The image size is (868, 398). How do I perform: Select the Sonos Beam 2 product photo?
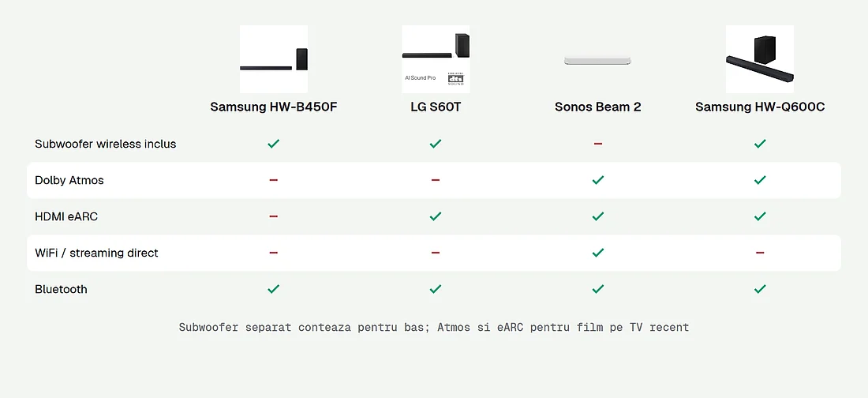coord(598,58)
